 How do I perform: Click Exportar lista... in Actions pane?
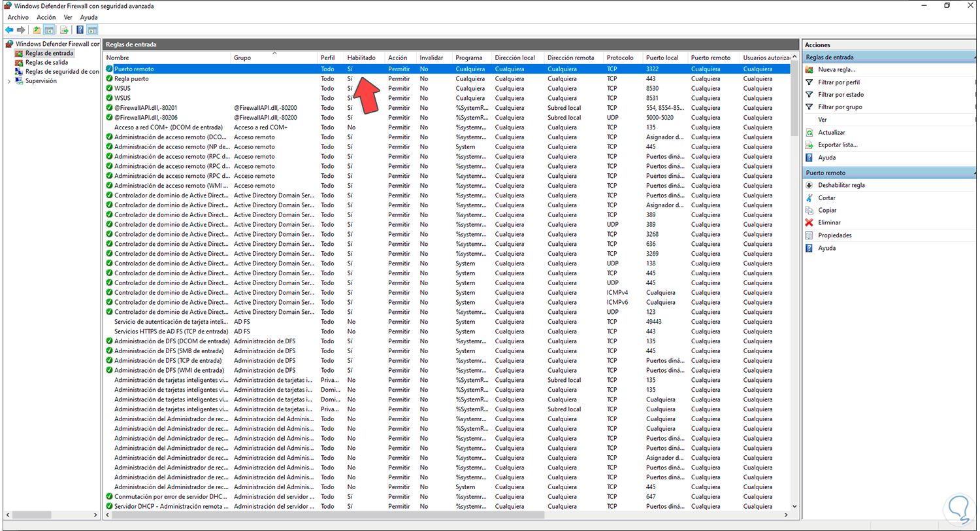pos(838,145)
